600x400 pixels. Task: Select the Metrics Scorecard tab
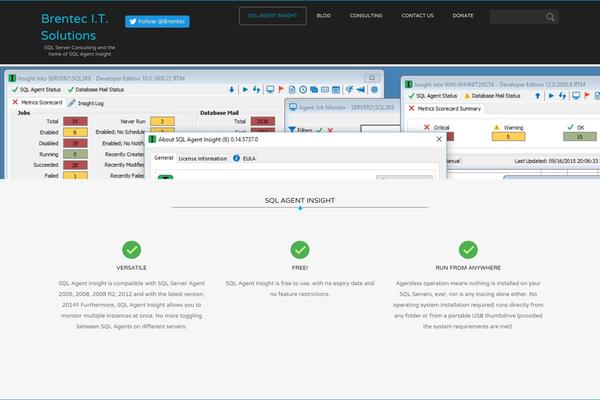click(37, 103)
